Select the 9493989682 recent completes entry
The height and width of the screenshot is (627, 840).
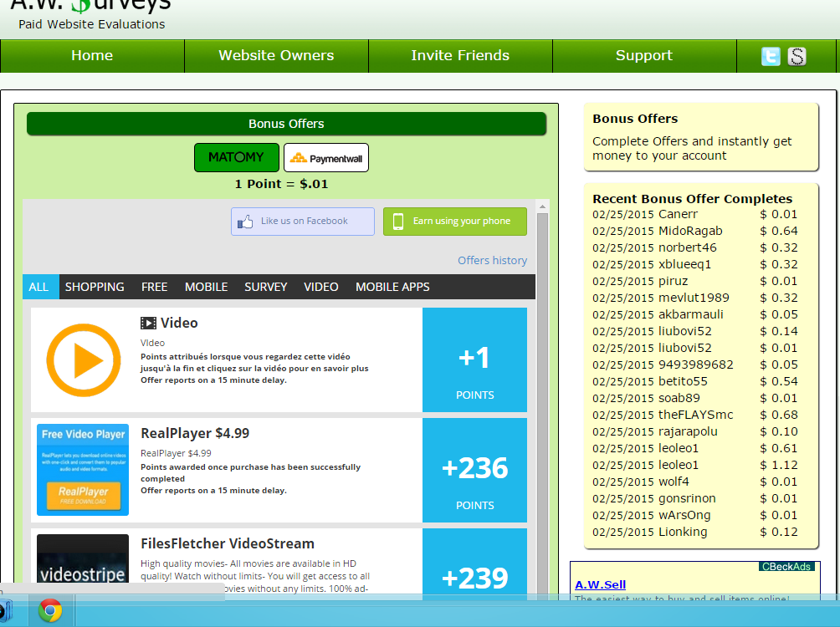(x=695, y=364)
